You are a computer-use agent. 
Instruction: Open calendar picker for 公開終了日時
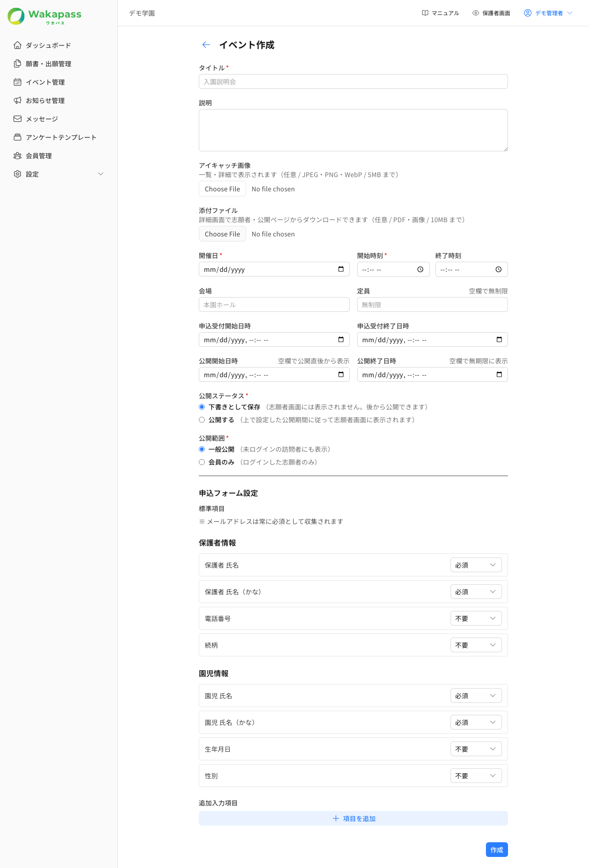[499, 374]
